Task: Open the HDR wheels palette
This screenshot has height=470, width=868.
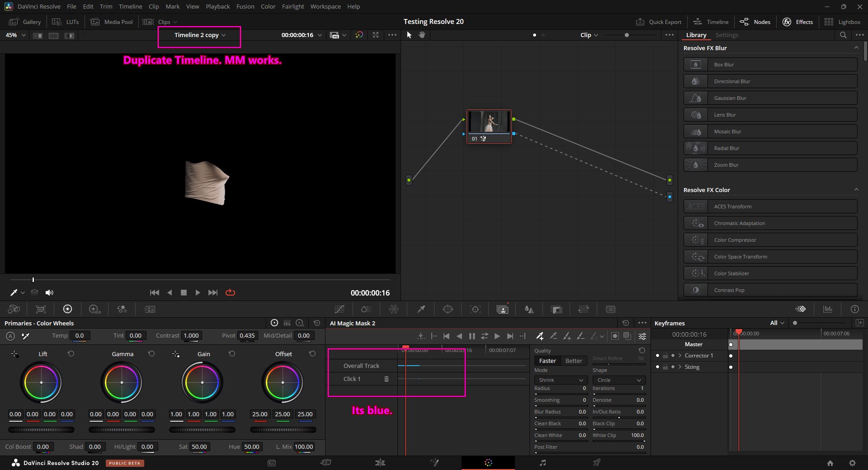Action: pyautogui.click(x=95, y=309)
